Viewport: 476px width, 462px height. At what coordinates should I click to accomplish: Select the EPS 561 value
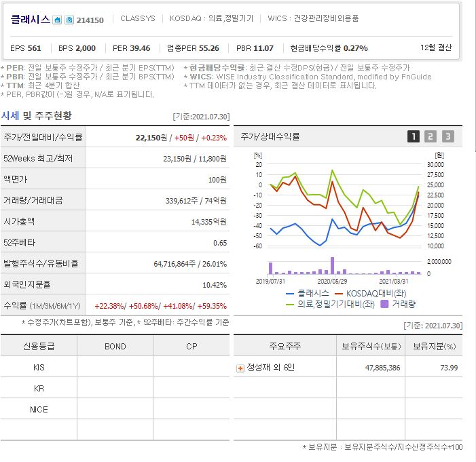pyautogui.click(x=26, y=48)
